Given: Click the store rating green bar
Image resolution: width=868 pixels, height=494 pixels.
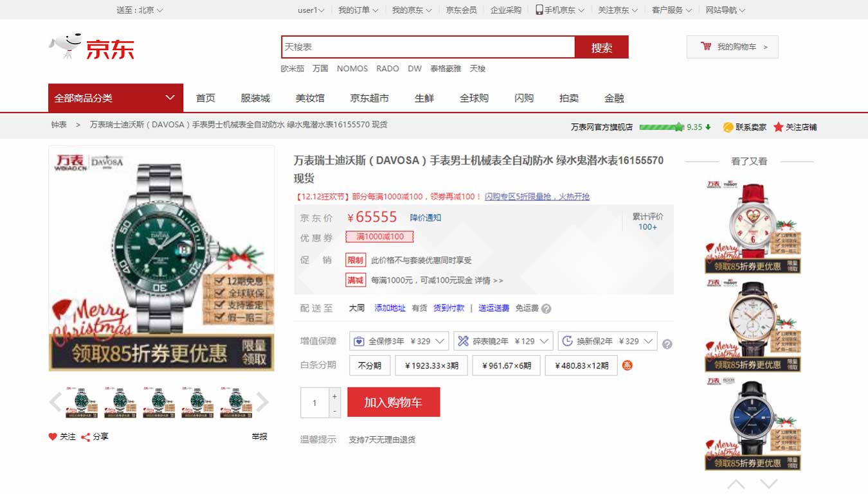Looking at the screenshot, I should pos(661,127).
